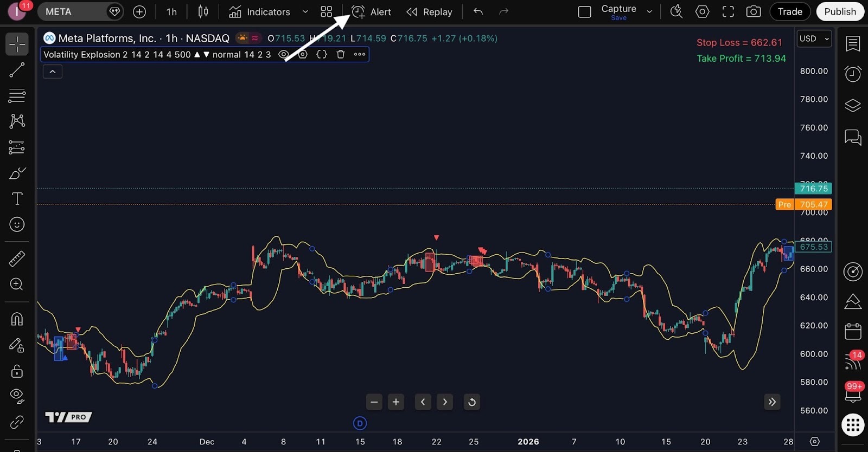Save the Capture layout
The width and height of the screenshot is (868, 452).
click(618, 11)
